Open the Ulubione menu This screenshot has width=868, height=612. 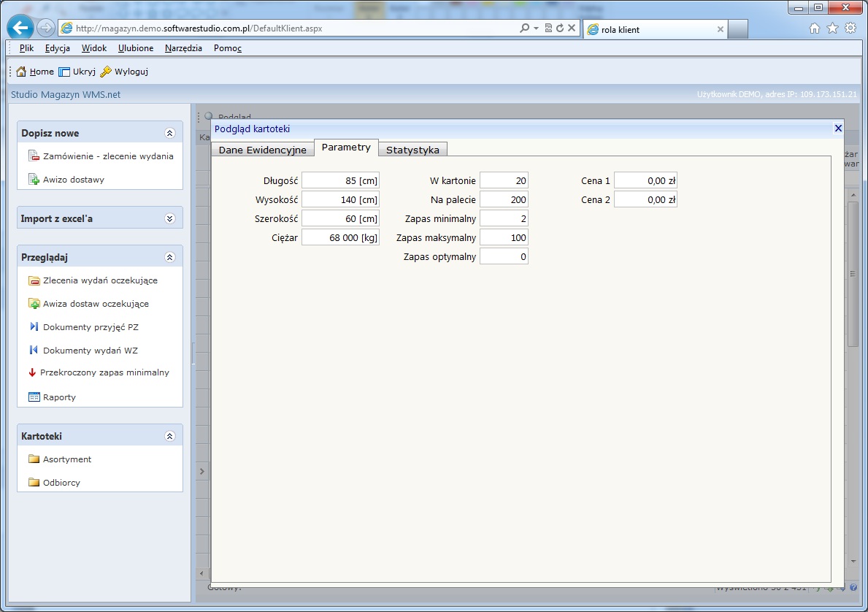(x=136, y=48)
